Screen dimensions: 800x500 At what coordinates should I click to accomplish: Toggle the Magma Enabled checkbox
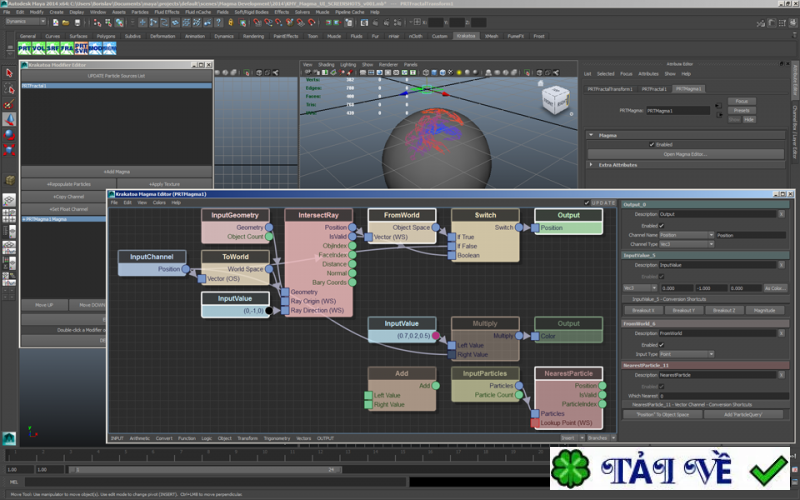650,144
